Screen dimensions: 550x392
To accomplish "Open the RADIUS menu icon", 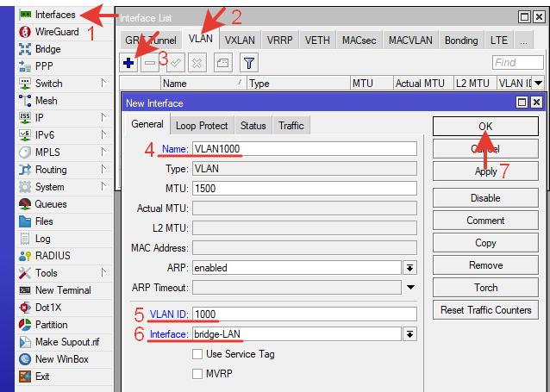I will tap(25, 256).
